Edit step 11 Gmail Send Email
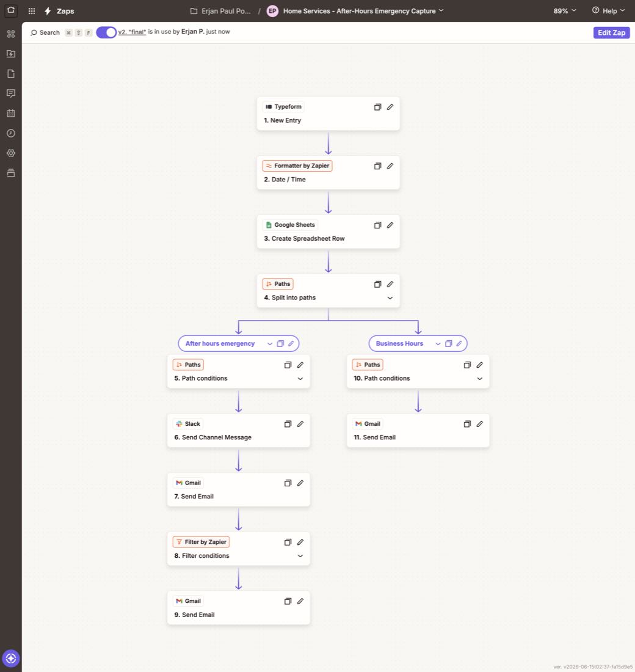The image size is (635, 672). click(480, 424)
